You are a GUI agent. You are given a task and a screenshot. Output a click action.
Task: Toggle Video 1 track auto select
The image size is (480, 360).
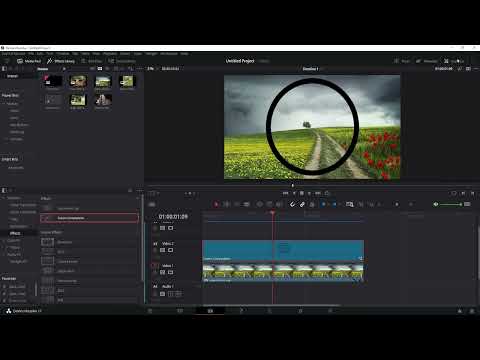[x=162, y=272]
